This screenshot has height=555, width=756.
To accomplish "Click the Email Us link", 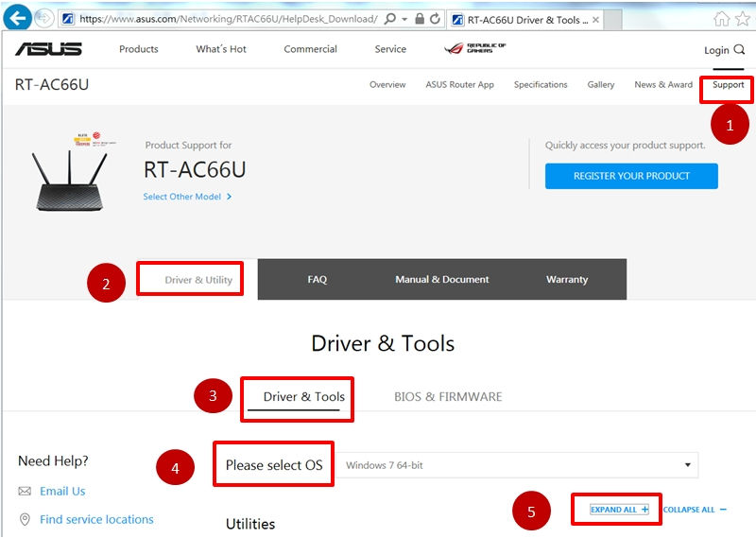I will pos(62,492).
